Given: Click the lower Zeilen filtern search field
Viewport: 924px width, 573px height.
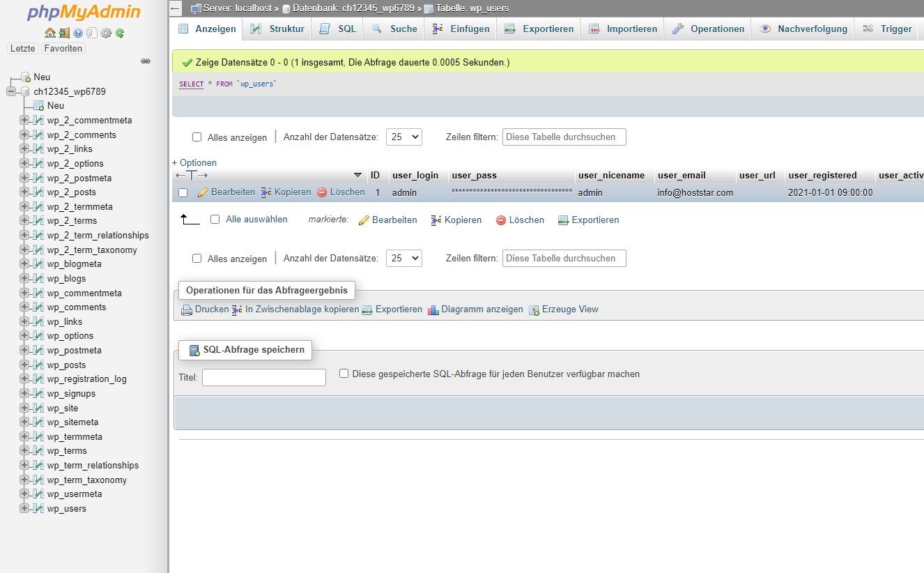Looking at the screenshot, I should pyautogui.click(x=564, y=259).
